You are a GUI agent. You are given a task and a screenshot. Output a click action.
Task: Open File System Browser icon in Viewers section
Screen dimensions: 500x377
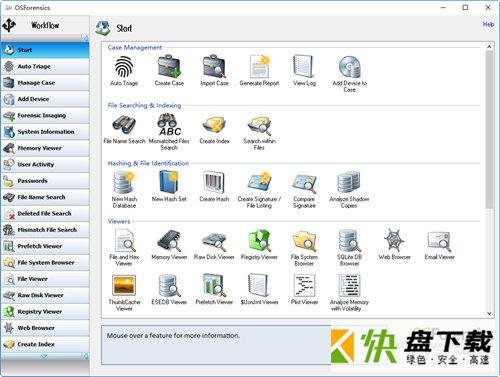click(304, 241)
